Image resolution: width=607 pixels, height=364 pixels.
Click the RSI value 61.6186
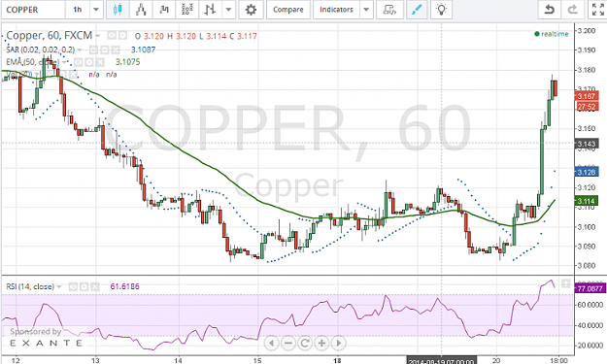(124, 286)
